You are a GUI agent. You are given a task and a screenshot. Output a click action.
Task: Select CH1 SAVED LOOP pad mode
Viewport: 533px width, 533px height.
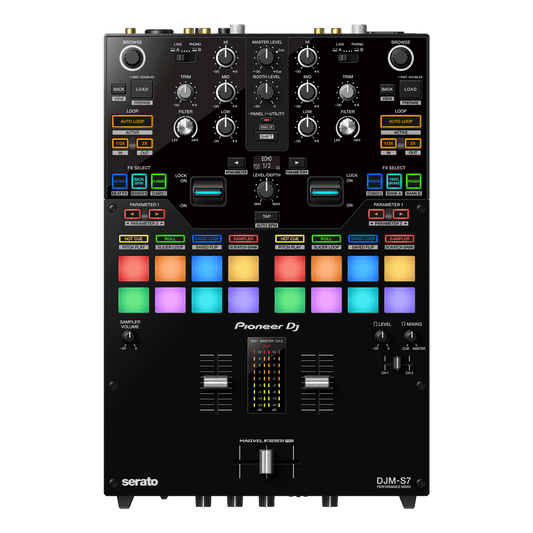(x=207, y=239)
